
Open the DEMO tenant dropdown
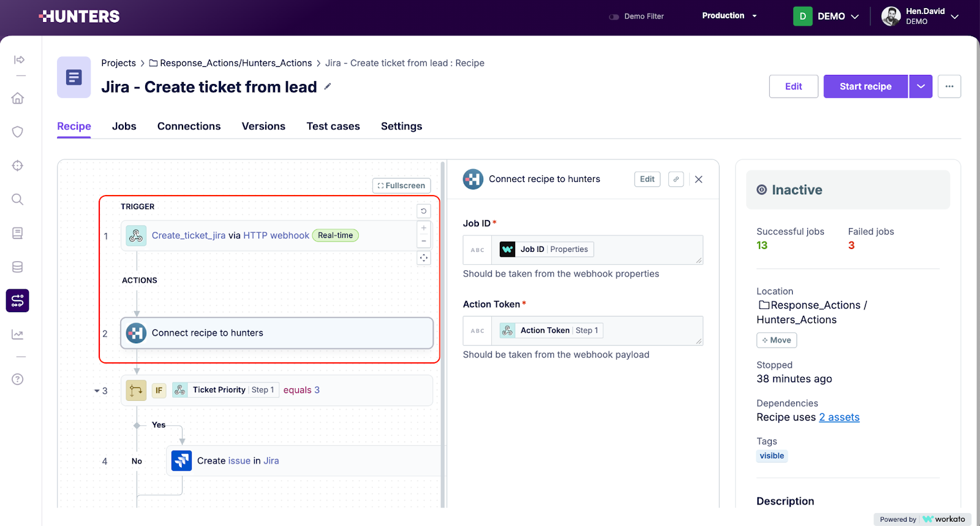pyautogui.click(x=826, y=17)
